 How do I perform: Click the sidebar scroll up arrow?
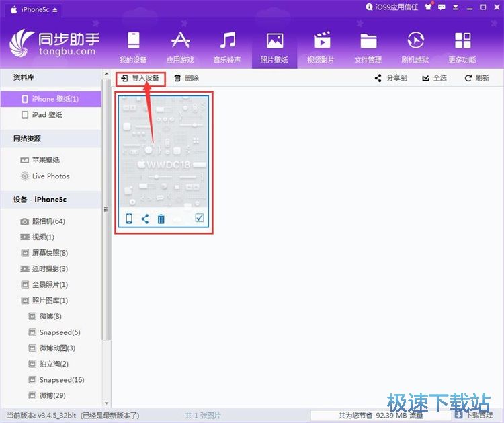tap(106, 75)
